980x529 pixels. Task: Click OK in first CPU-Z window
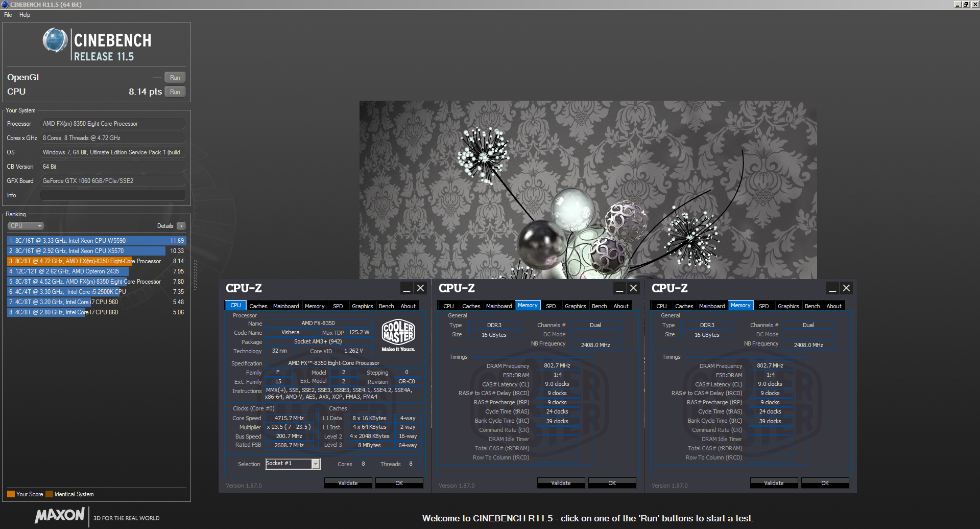pos(399,483)
